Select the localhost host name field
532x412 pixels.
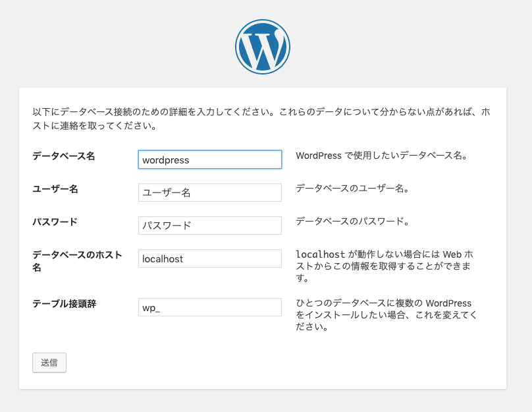pos(209,258)
